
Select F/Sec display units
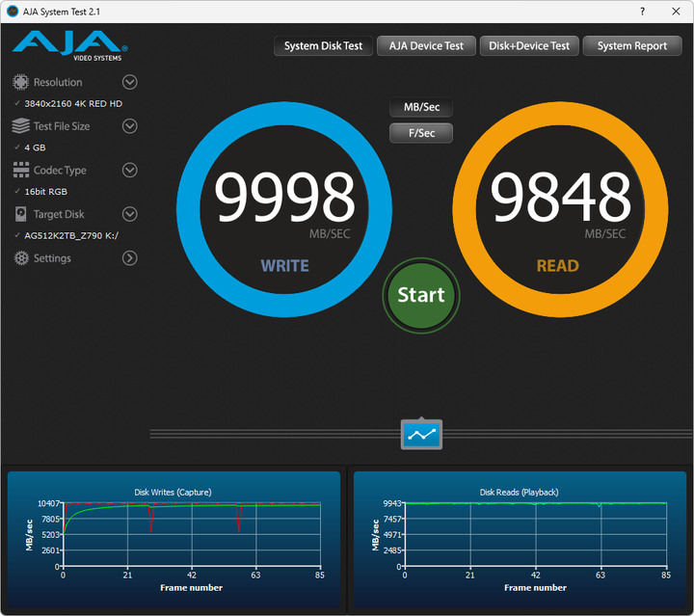[421, 133]
